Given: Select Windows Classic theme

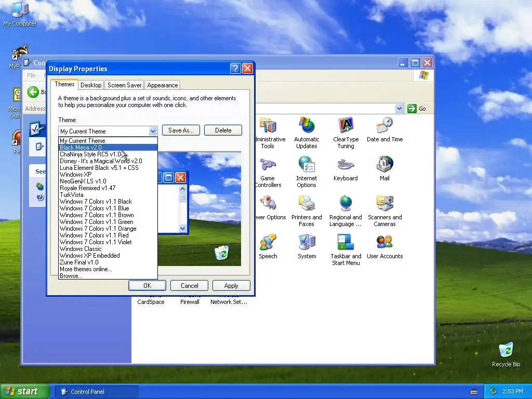Looking at the screenshot, I should pyautogui.click(x=108, y=249).
